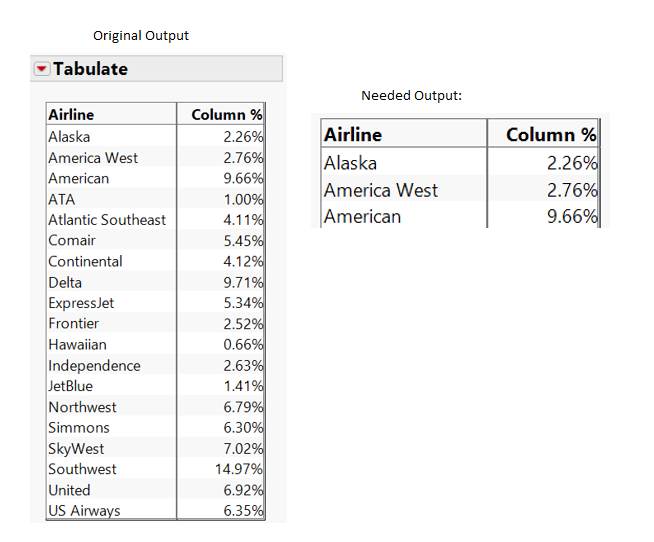Click the Delta airline row

65,282
